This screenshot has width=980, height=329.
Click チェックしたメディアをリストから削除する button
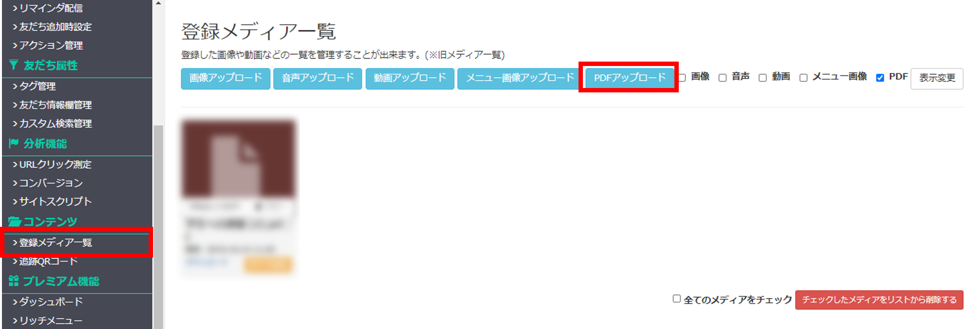[879, 300]
